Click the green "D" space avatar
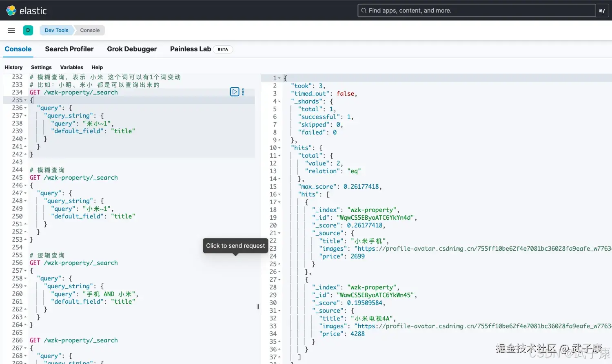This screenshot has height=364, width=612. (28, 30)
